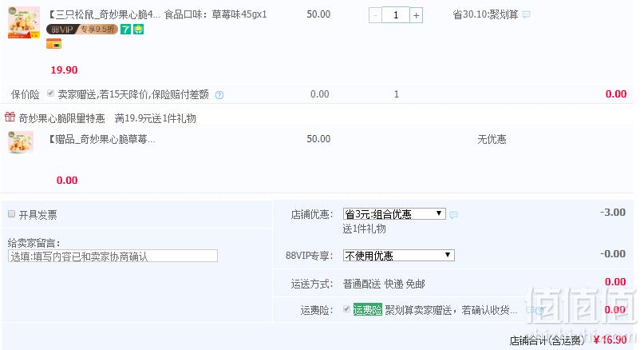Click the 奇妙果心脆限量特惠 promotion text
This screenshot has height=350, width=644.
pyautogui.click(x=62, y=118)
